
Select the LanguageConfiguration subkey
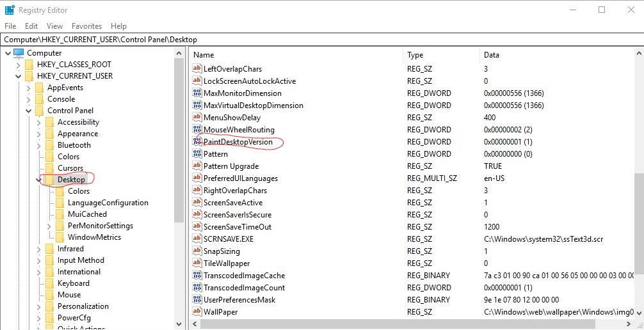click(108, 202)
